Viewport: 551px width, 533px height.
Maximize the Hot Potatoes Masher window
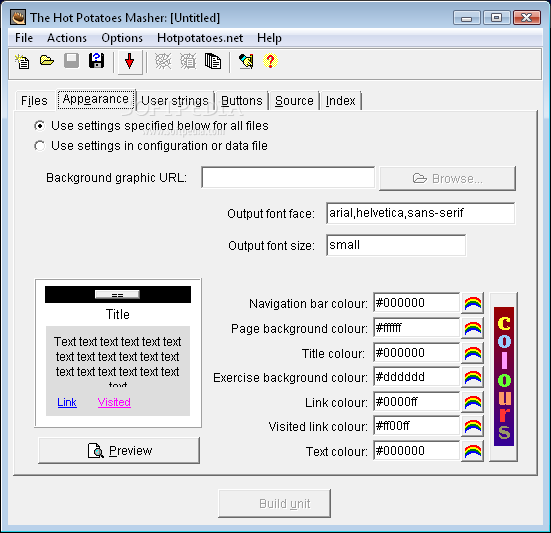tap(496, 18)
